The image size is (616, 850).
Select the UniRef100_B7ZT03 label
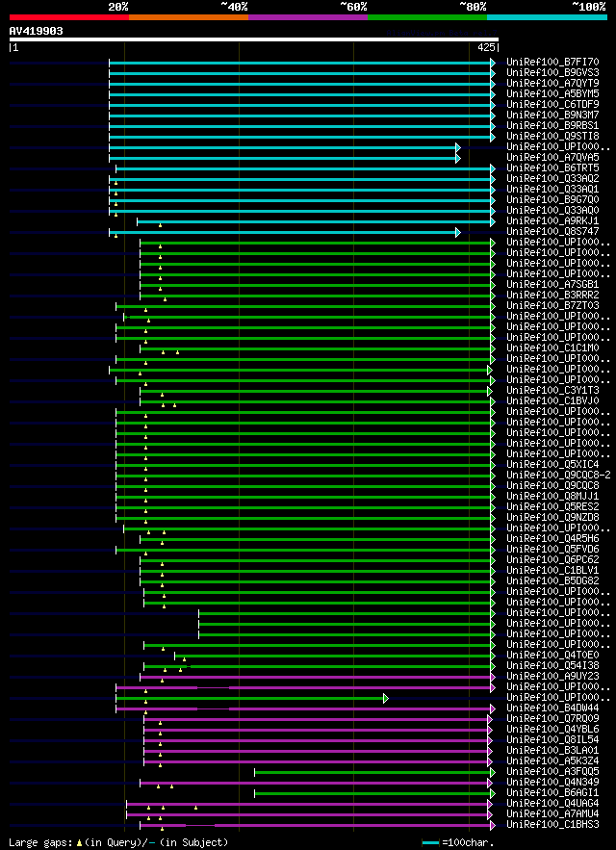(x=552, y=306)
